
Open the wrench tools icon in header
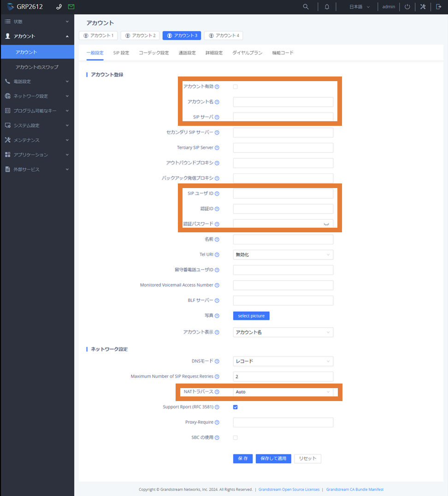click(x=423, y=7)
